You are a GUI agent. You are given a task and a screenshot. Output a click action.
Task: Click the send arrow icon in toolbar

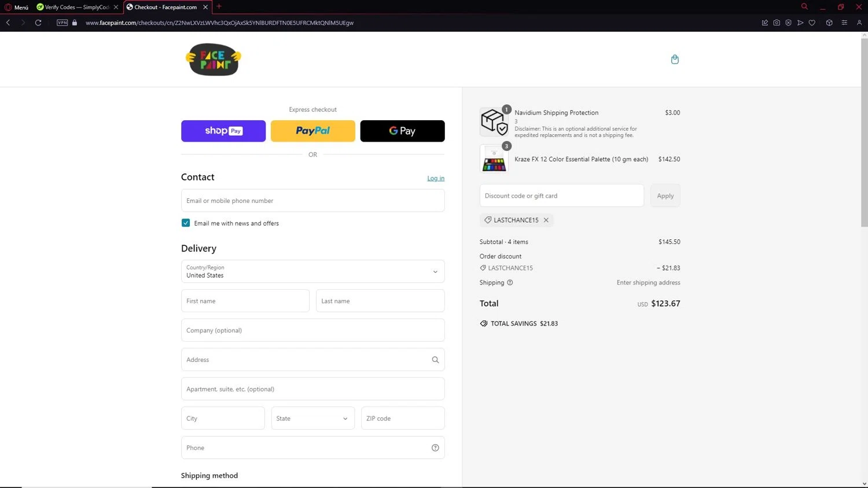pyautogui.click(x=800, y=23)
